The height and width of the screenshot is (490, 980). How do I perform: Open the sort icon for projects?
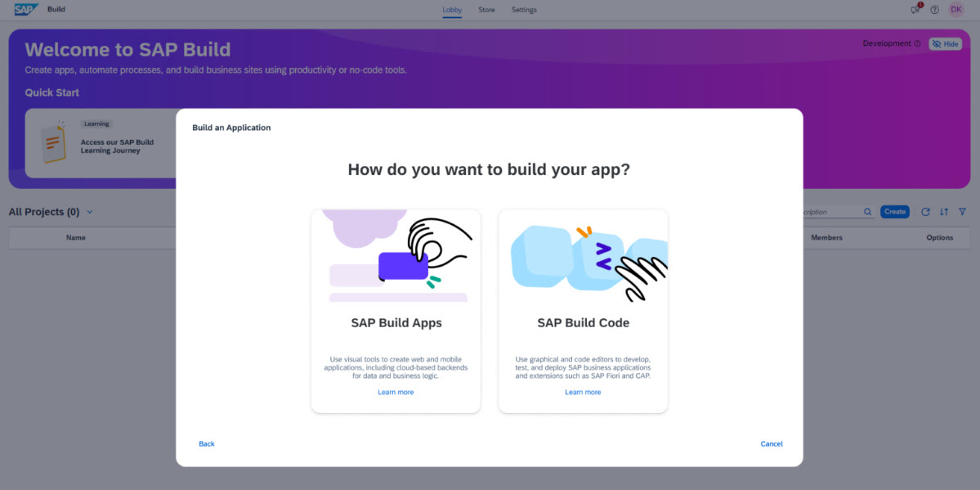pyautogui.click(x=944, y=212)
